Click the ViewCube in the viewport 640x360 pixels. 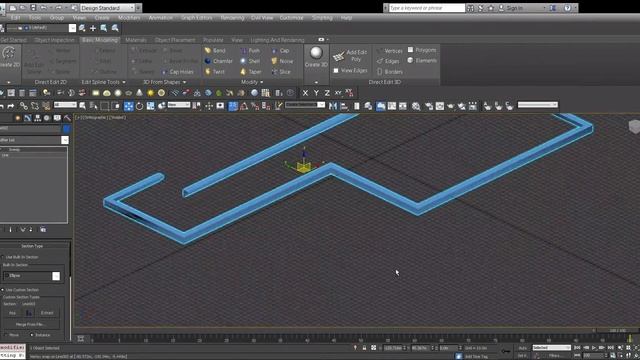[x=634, y=127]
